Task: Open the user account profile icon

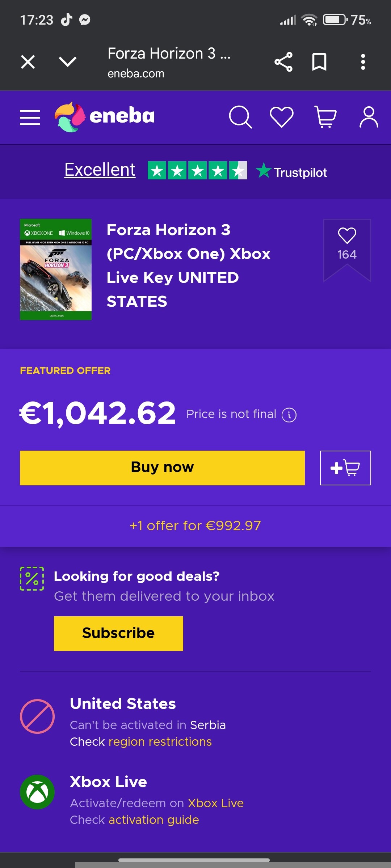Action: coord(369,117)
